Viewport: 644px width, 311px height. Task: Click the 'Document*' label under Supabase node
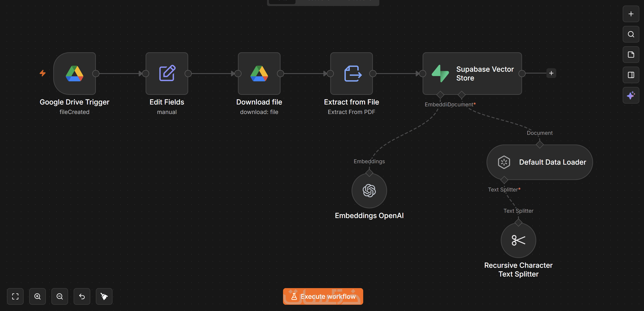(x=462, y=105)
